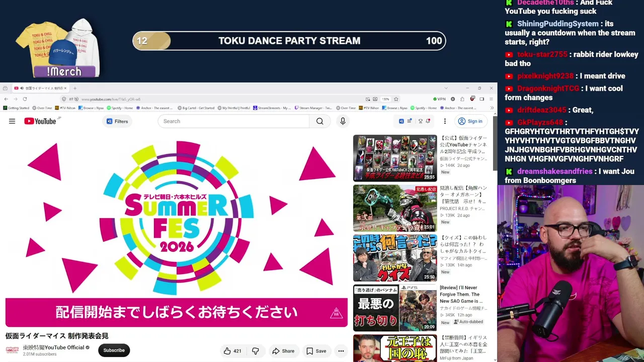This screenshot has height=362, width=644.
Task: Click the blue square extension icon beside the playlist icon
Action: click(401, 121)
